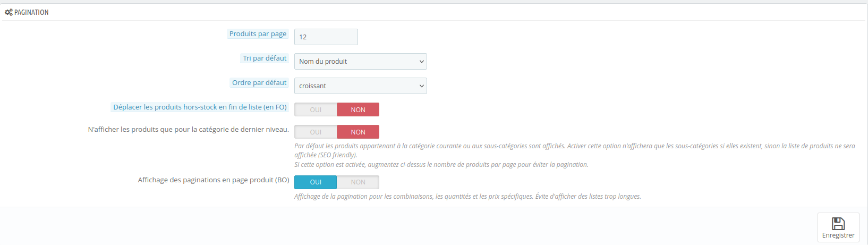Select NON for last-level category products option
The image size is (868, 245).
coord(358,132)
